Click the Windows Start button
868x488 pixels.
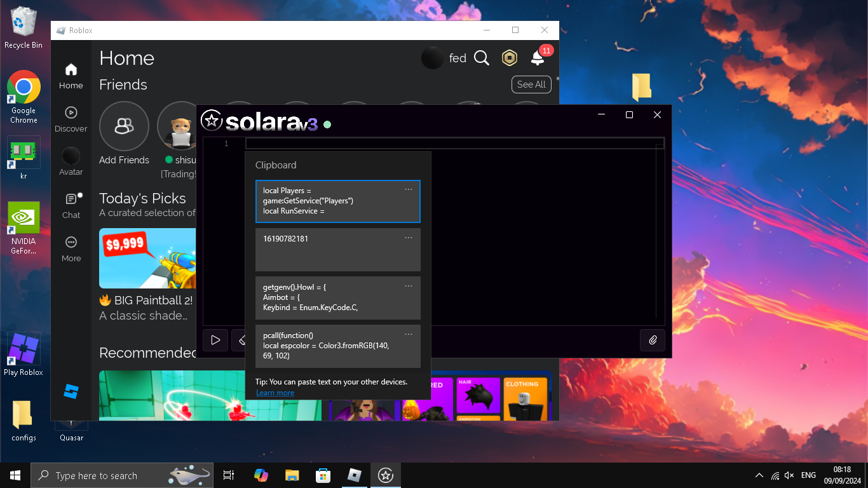[15, 475]
